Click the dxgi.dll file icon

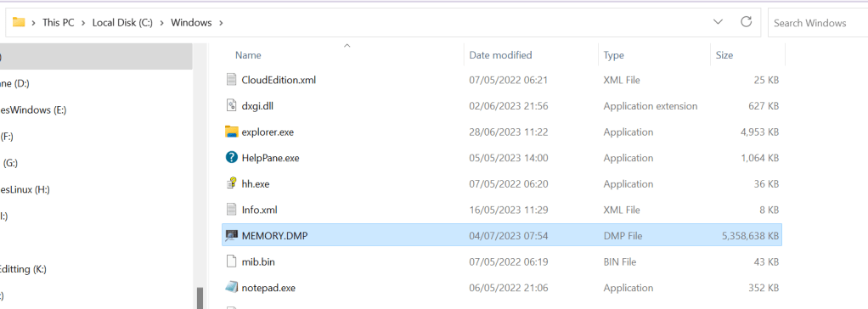click(x=231, y=106)
